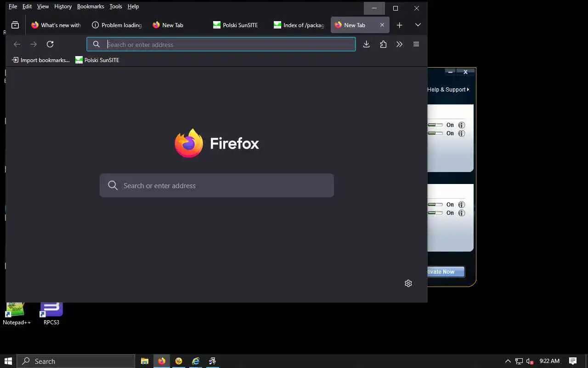588x368 pixels.
Task: Toggle first On switch in upper background panel
Action: tap(435, 125)
